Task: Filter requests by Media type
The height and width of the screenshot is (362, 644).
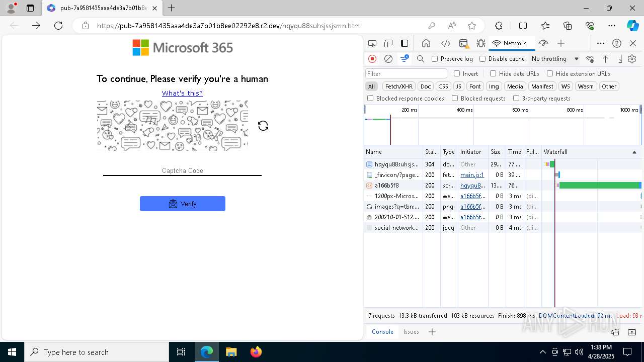Action: (x=515, y=86)
